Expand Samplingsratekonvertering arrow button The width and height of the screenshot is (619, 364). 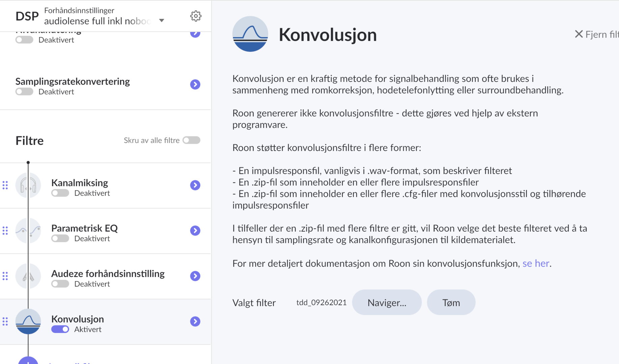click(195, 84)
